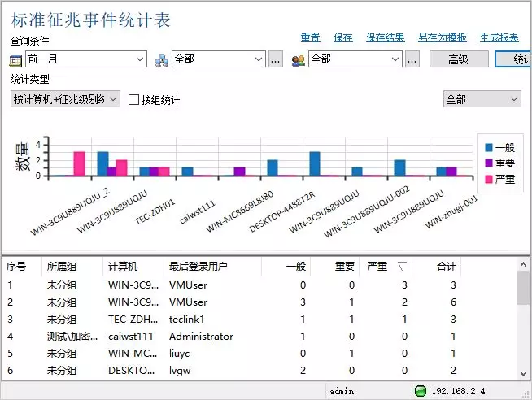532x400 pixels.
Task: Sort by the 一般 column header
Action: click(286, 267)
